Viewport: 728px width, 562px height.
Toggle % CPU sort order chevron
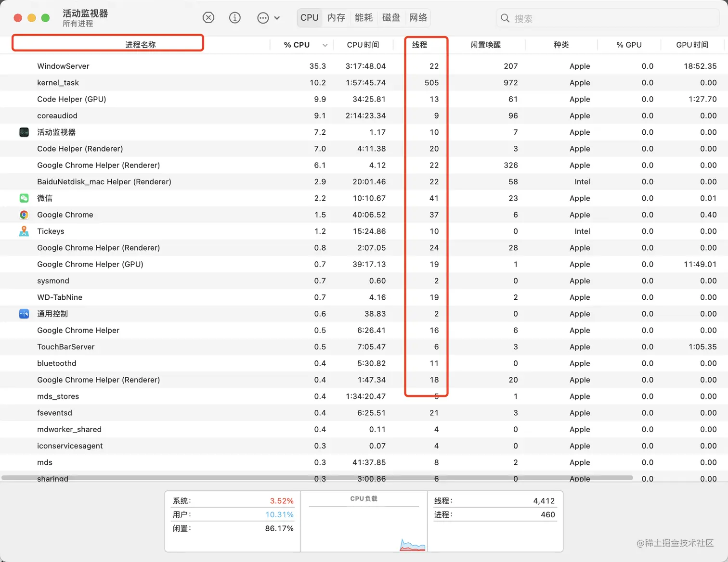coord(325,45)
